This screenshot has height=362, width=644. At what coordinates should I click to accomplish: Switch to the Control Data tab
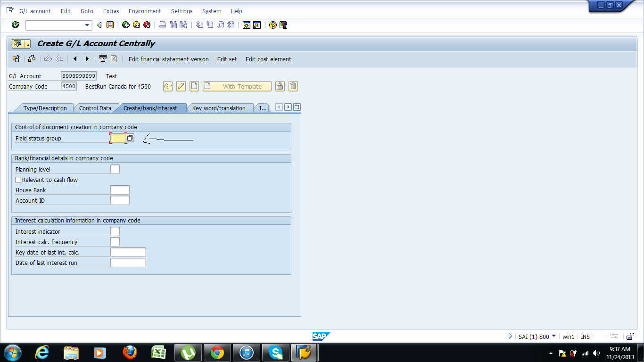coord(96,107)
